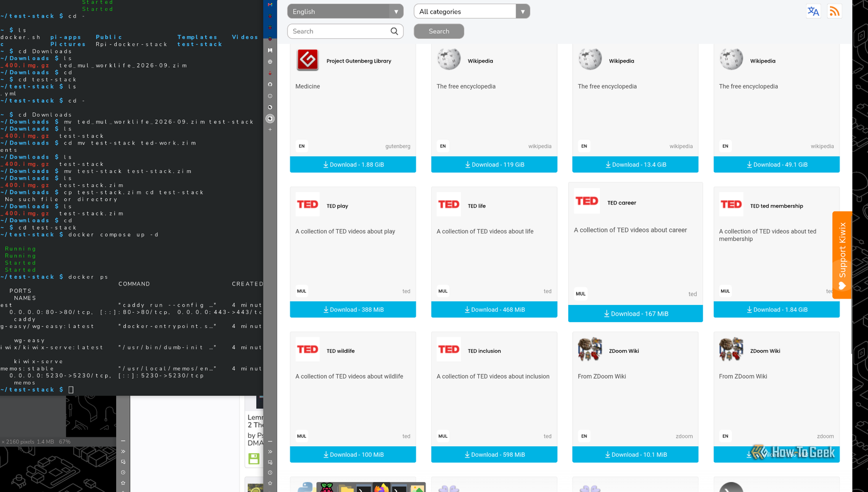
Task: Download the 167 MiB TED career file
Action: [635, 314]
